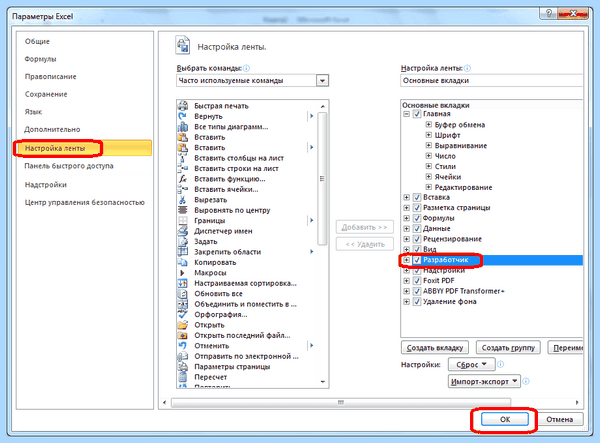The width and height of the screenshot is (600, 443).
Task: Open Панель быстрого доступа category
Action: 69,166
